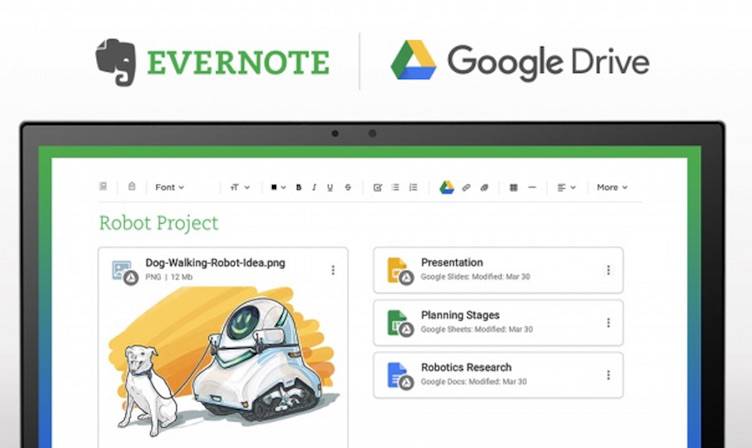Toggle strikethrough formatting
This screenshot has height=448, width=752.
tap(348, 188)
